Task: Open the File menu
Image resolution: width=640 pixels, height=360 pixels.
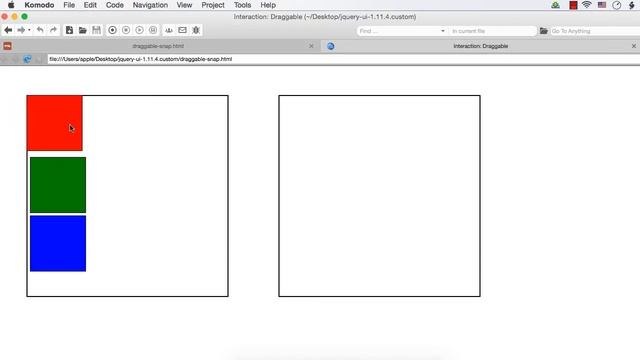Action: (x=69, y=5)
